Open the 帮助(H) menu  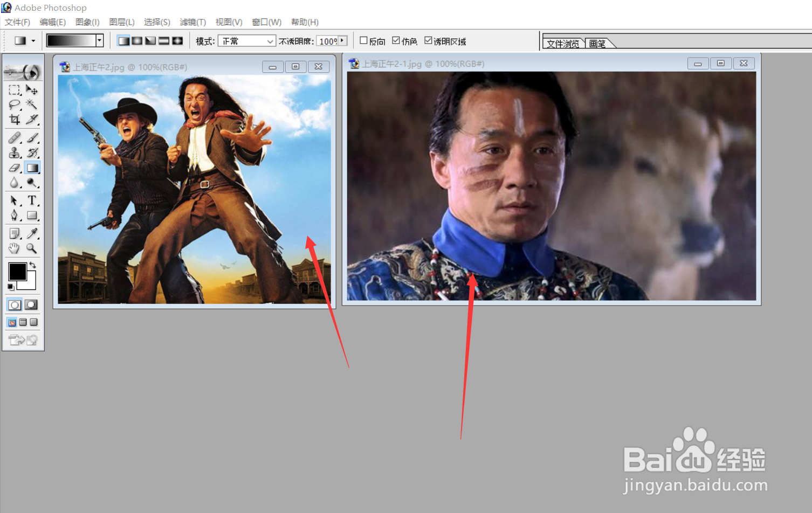point(305,22)
